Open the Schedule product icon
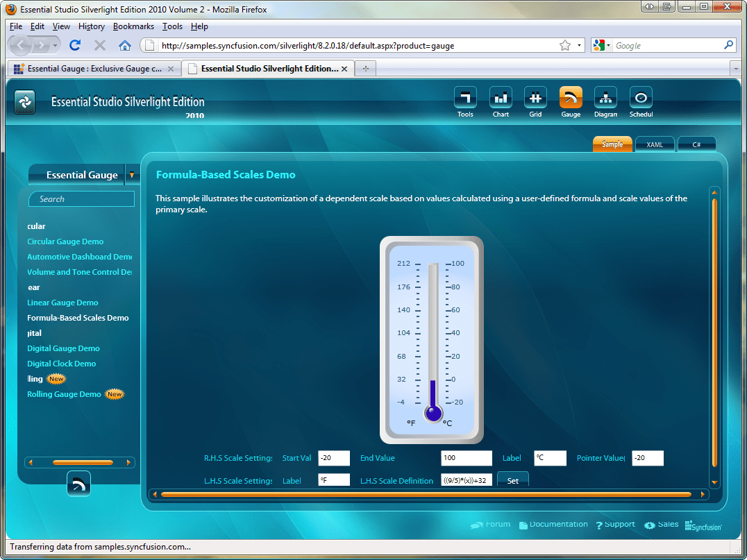This screenshot has height=560, width=747. tap(641, 98)
